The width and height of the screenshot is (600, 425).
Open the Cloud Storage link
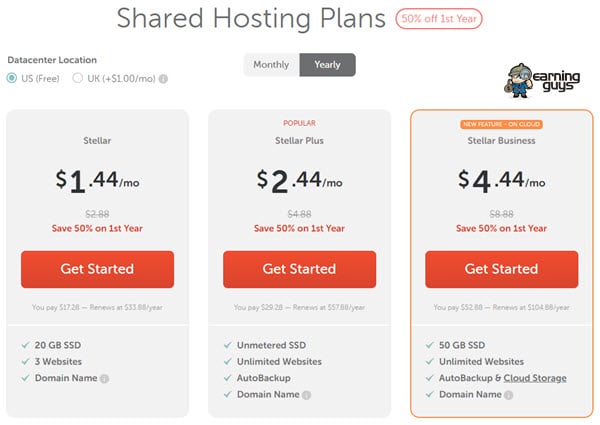[535, 378]
